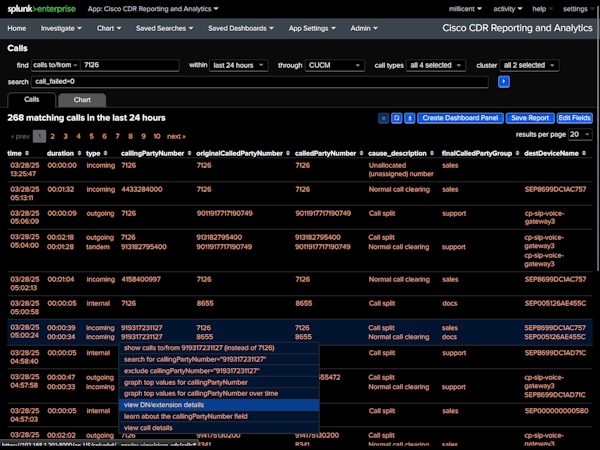
Task: Select the Calls tab
Action: pyautogui.click(x=32, y=99)
